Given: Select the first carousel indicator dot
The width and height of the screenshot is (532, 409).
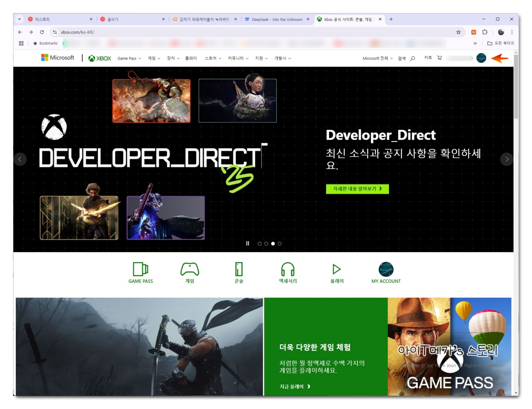Looking at the screenshot, I should [x=260, y=244].
